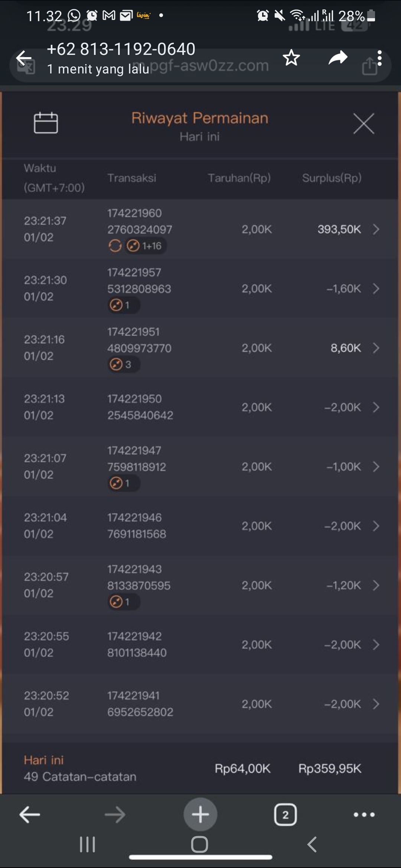This screenshot has height=868, width=401.
Task: Open browser menu with three horizontal dots
Action: [364, 815]
